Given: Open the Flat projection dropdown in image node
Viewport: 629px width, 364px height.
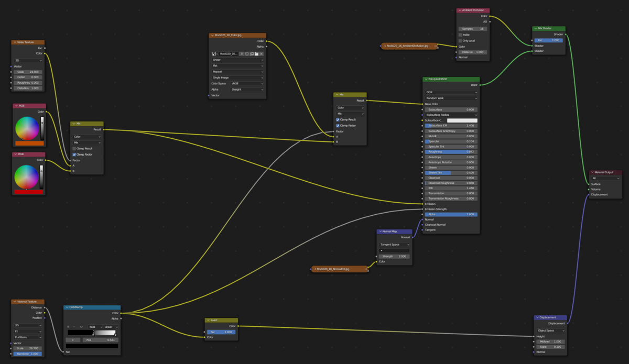Looking at the screenshot, I should [x=237, y=65].
